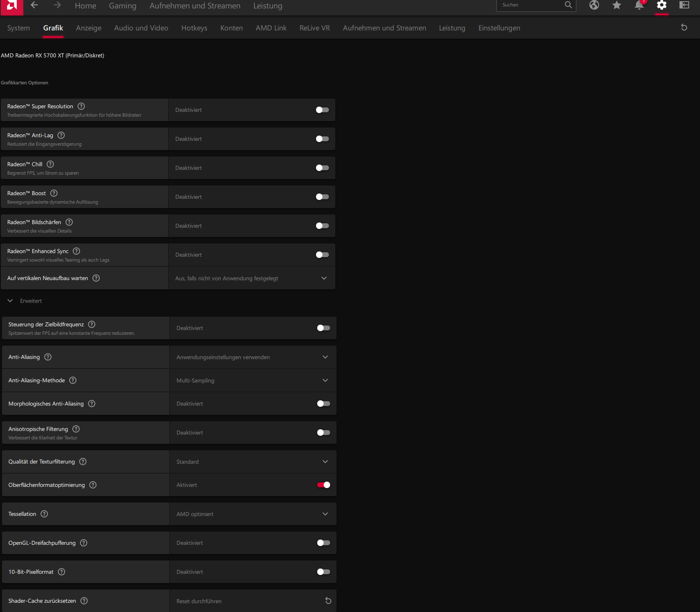Go to Gaming in top navigation
This screenshot has height=612, width=700.
[123, 6]
